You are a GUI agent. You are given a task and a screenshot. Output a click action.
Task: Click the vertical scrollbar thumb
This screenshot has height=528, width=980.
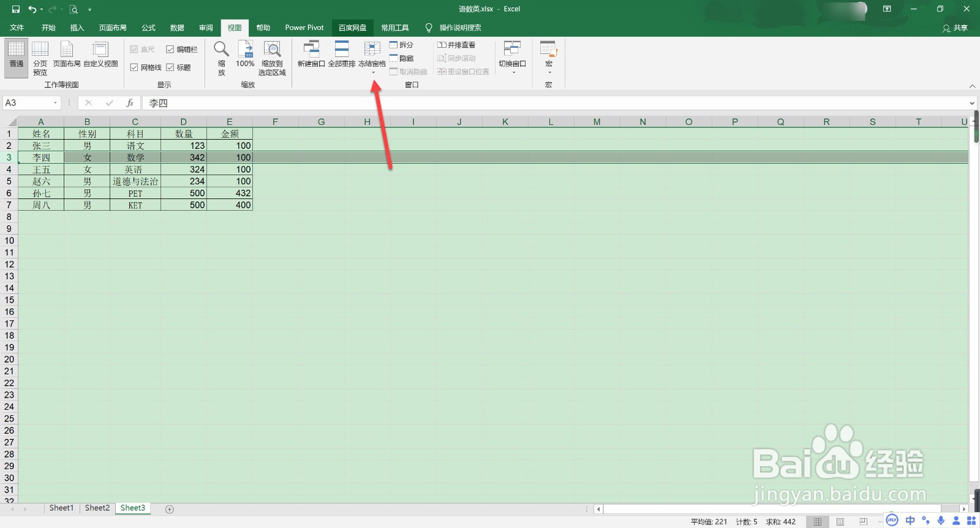tap(975, 127)
